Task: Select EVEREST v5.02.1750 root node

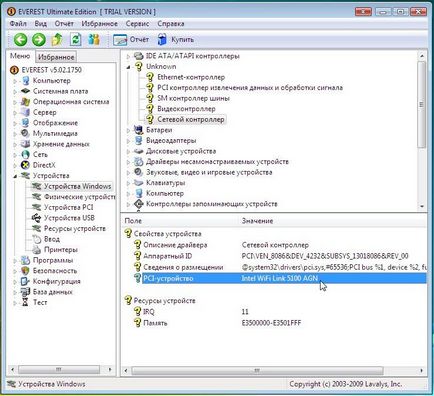Action: pos(51,70)
